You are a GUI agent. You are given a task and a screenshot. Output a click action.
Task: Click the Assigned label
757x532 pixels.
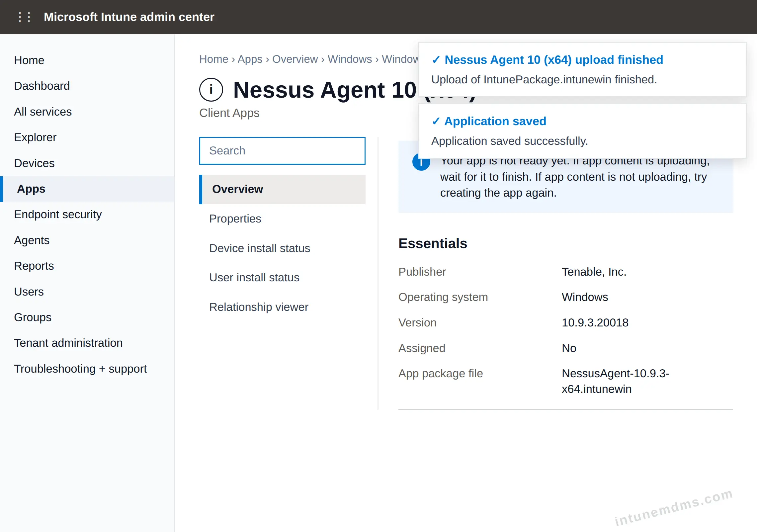coord(422,348)
